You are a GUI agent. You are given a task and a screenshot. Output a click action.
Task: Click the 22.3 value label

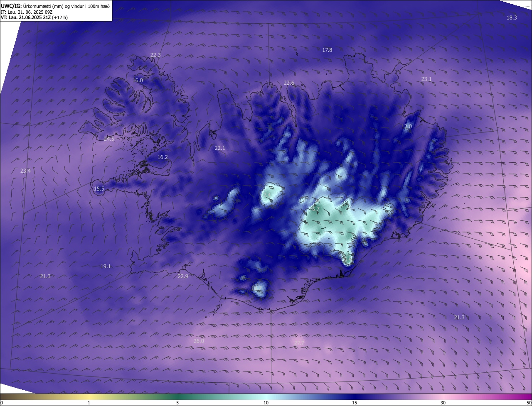[155, 55]
